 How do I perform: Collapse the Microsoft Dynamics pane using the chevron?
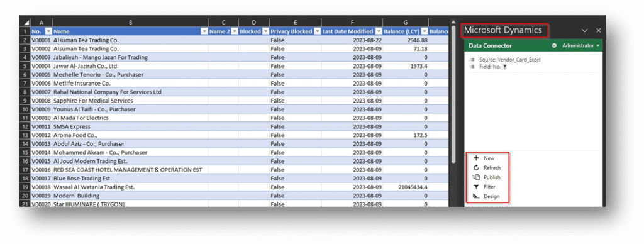point(585,30)
